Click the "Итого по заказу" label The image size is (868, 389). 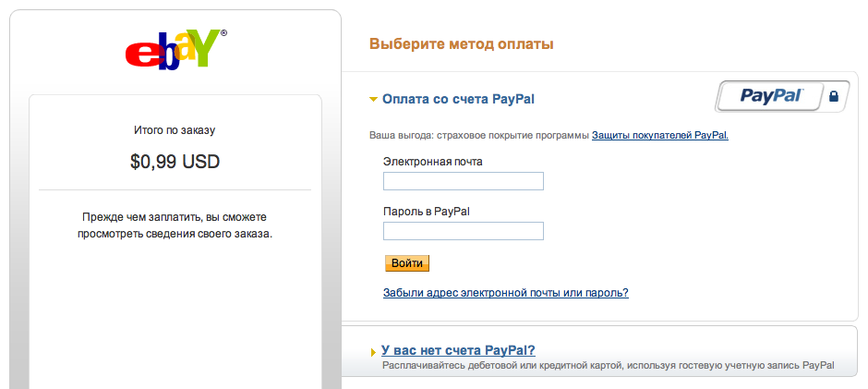(175, 130)
